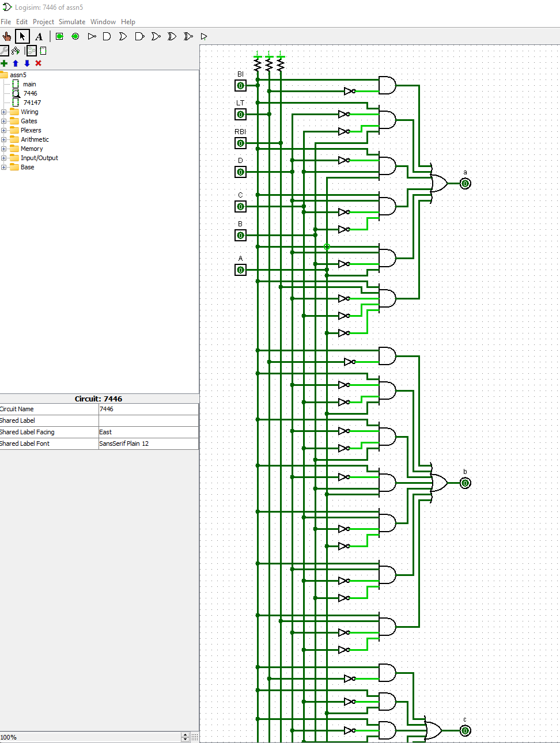Move selected circuit down in list
This screenshot has width=560, height=743.
27,63
